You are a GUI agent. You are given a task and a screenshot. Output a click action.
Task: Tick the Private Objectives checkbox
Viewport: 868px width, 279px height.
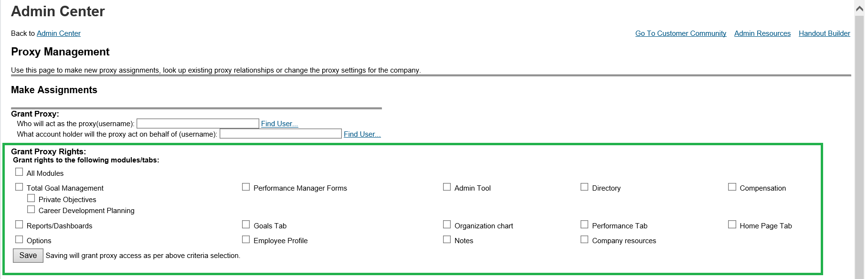31,198
